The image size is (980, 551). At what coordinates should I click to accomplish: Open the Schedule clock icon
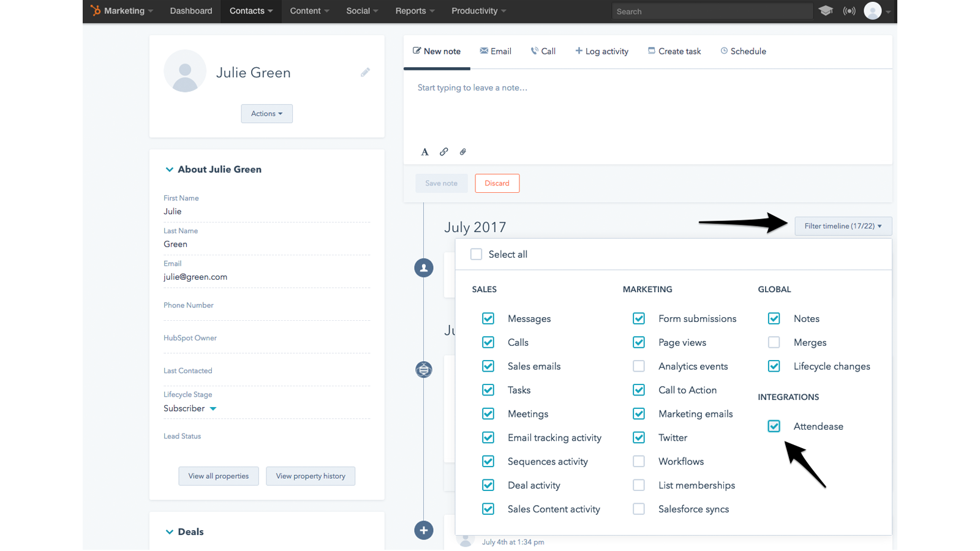click(x=723, y=51)
